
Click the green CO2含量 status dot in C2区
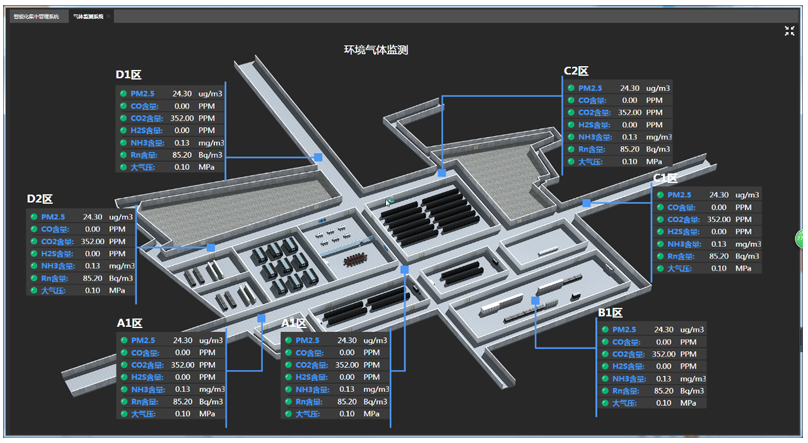[570, 113]
